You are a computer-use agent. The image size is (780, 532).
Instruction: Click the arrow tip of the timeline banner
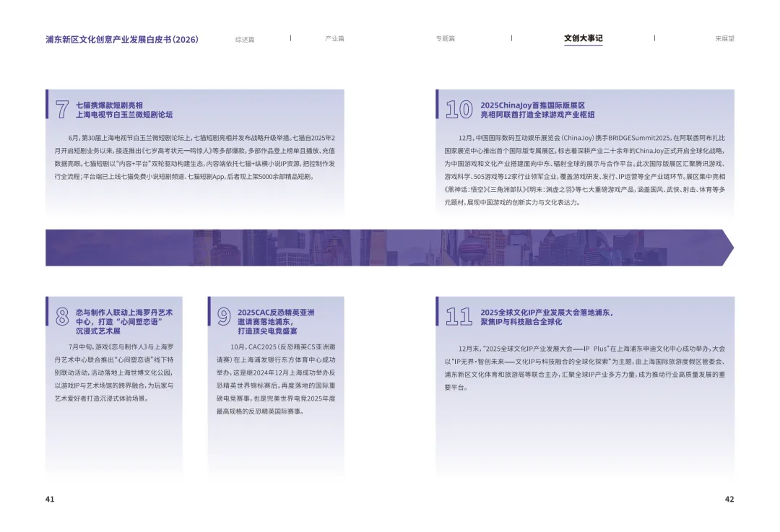pyautogui.click(x=728, y=248)
